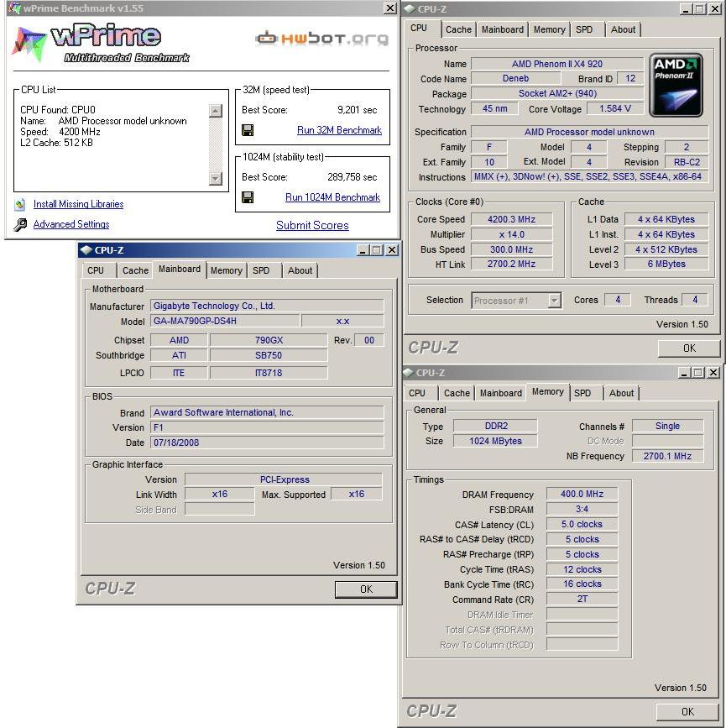The width and height of the screenshot is (726, 728).
Task: Click CPU-Z CPU window title icon
Action: pos(410,9)
